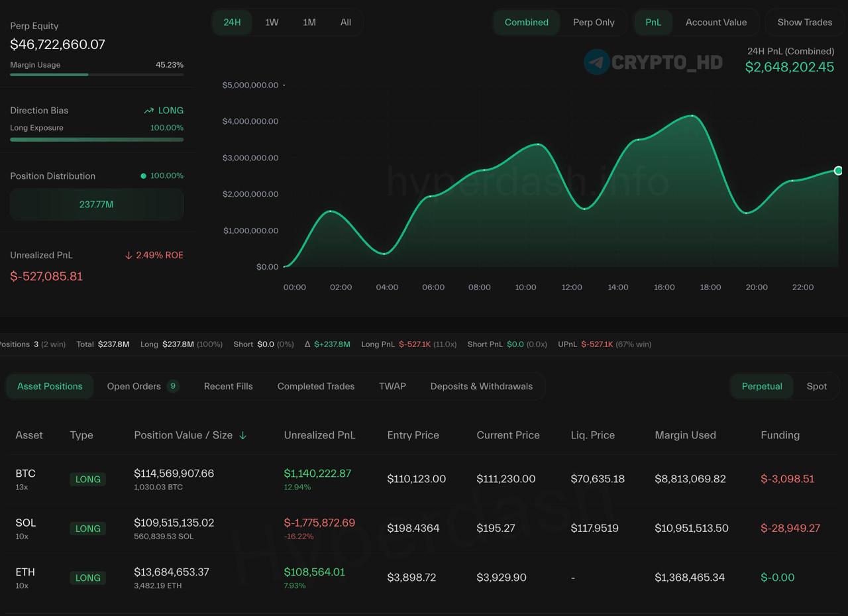
Task: Switch chart to Perp Only
Action: coord(594,23)
